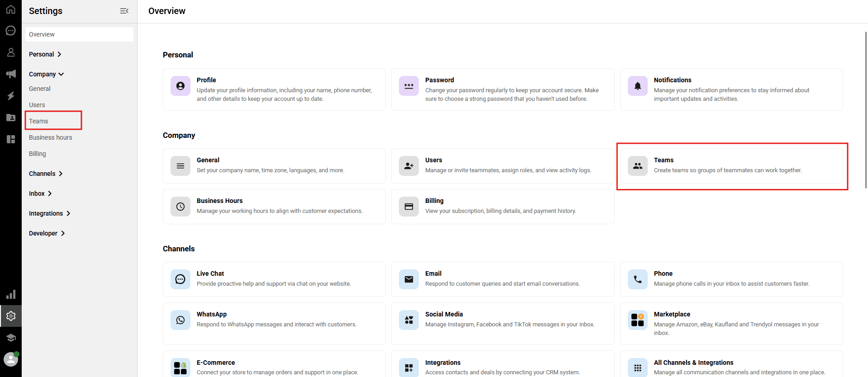Select Billing in sidebar

[38, 154]
